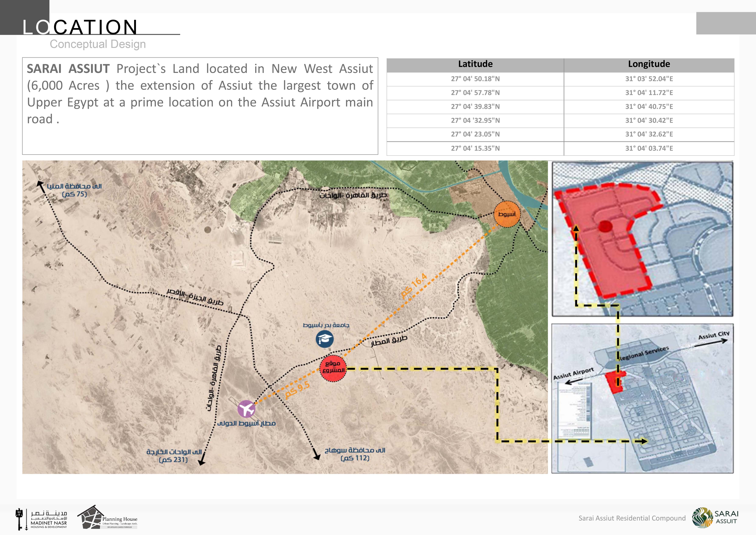Click the Assiut City label in inset map
The width and height of the screenshot is (756, 535).
coord(714,335)
